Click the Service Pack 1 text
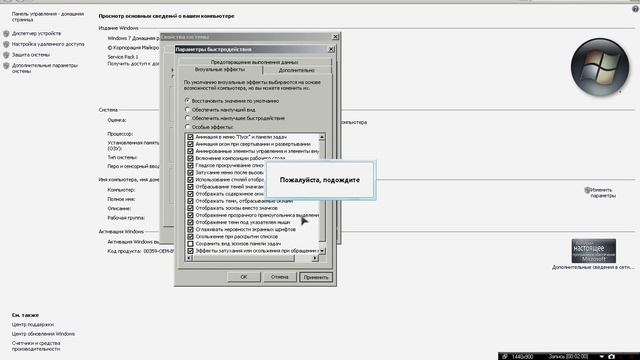The image size is (640, 360). point(123,57)
